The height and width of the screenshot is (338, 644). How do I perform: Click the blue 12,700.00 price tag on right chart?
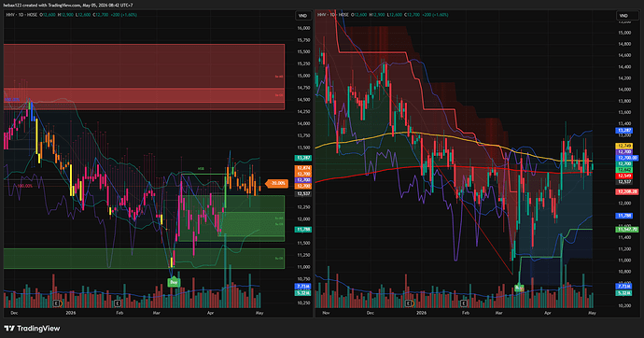627,158
